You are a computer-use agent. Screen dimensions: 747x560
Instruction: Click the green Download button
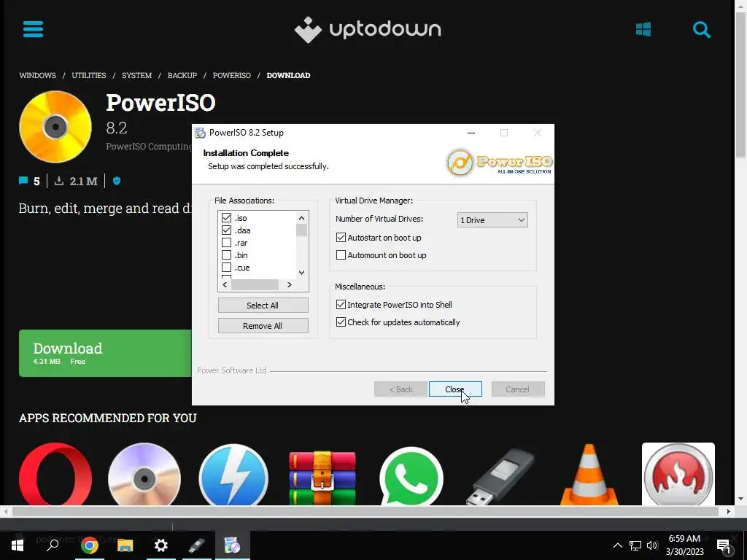(x=105, y=354)
